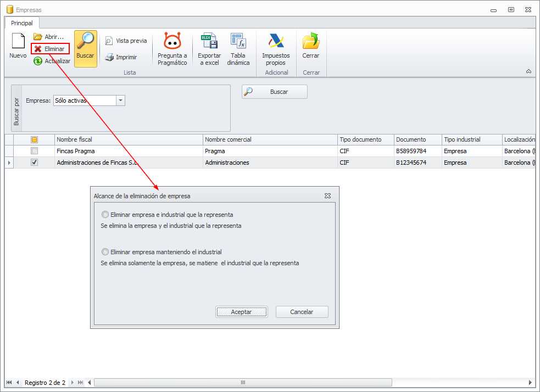
Task: Print the list with Imprimir
Action: 121,57
